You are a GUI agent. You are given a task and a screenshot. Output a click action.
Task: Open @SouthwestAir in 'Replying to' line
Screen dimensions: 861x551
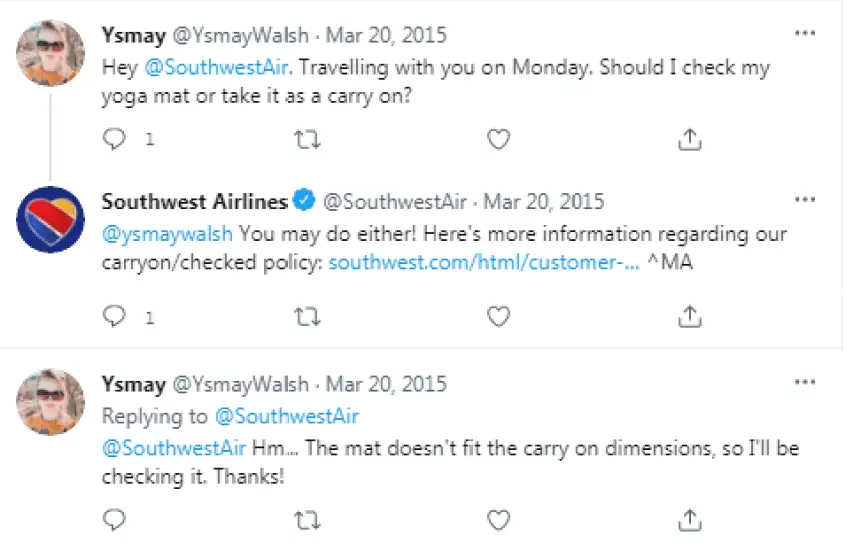point(287,416)
